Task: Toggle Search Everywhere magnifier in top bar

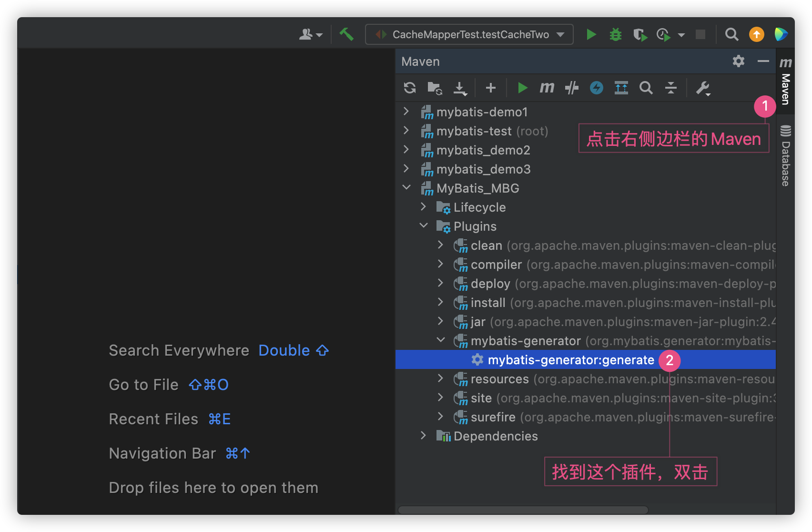Action: (x=731, y=34)
